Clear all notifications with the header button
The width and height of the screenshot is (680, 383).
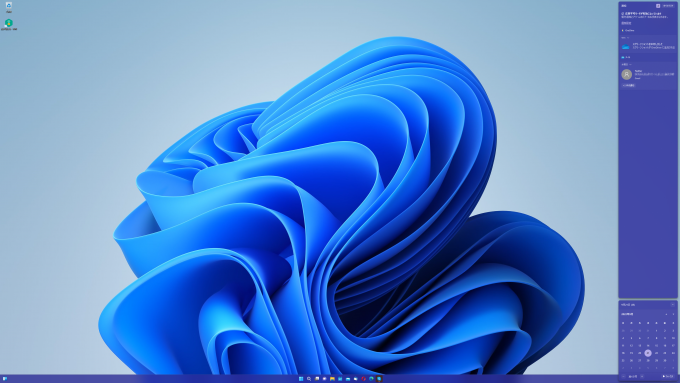pyautogui.click(x=668, y=6)
